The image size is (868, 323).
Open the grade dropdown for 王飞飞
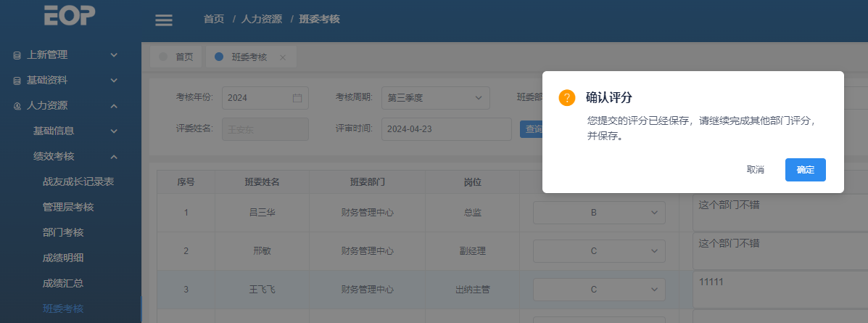tap(599, 290)
